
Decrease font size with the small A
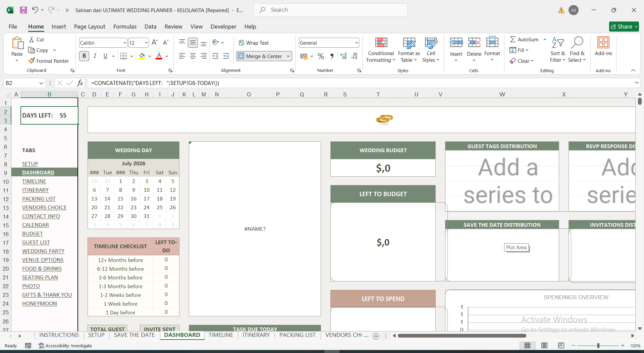pos(165,43)
